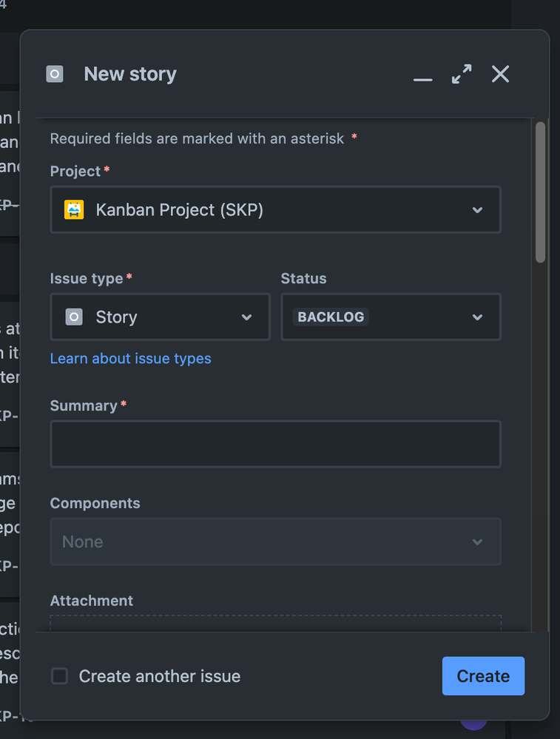This screenshot has height=739, width=560.
Task: Click the "Story" text in Issue type
Action: click(117, 317)
